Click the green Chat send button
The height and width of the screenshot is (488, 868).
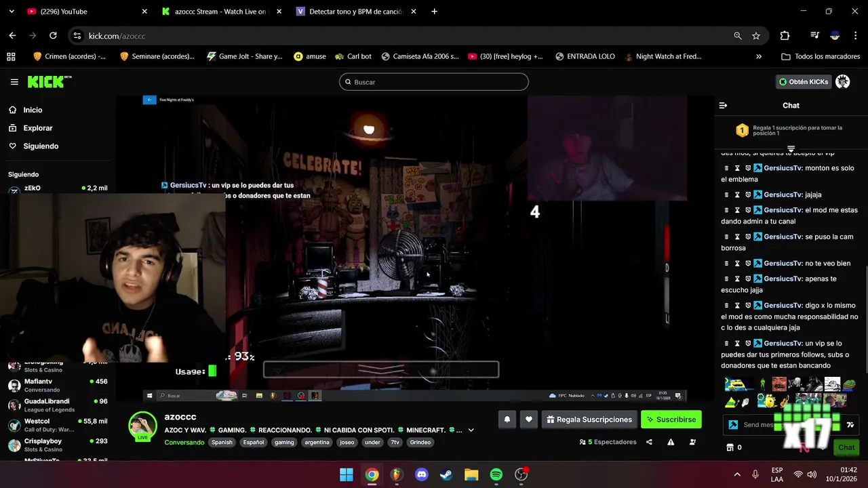tap(846, 447)
